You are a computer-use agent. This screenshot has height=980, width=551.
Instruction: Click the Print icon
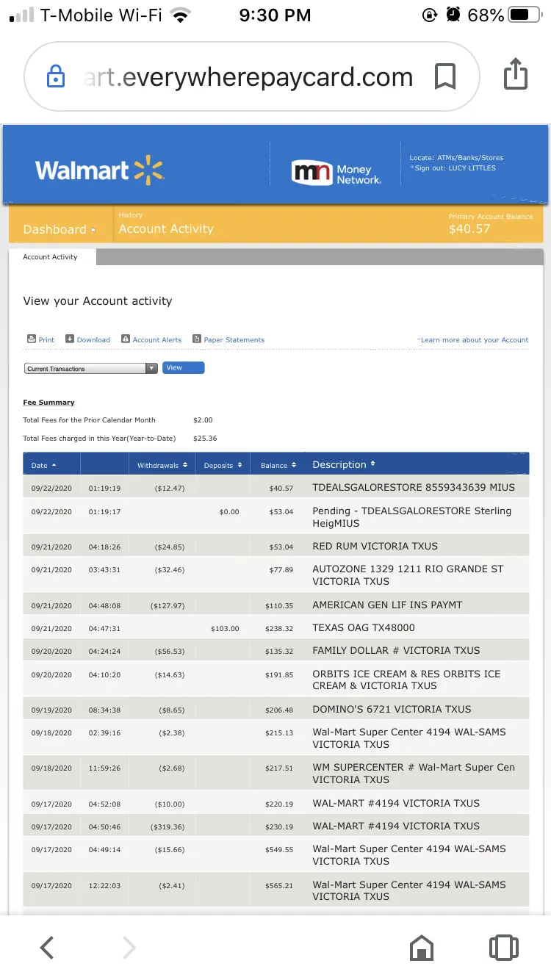coord(32,339)
